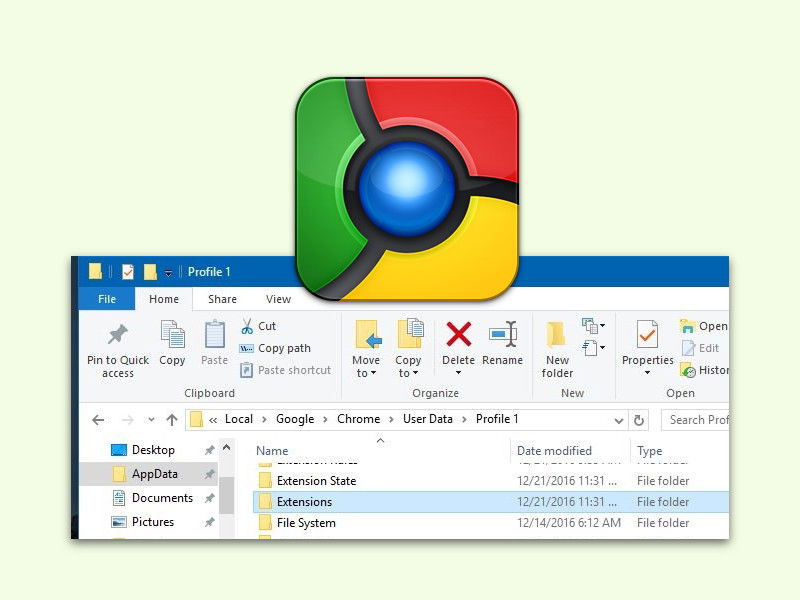Switch to the Home ribbon tab
Screen dimensions: 800x600
(164, 299)
